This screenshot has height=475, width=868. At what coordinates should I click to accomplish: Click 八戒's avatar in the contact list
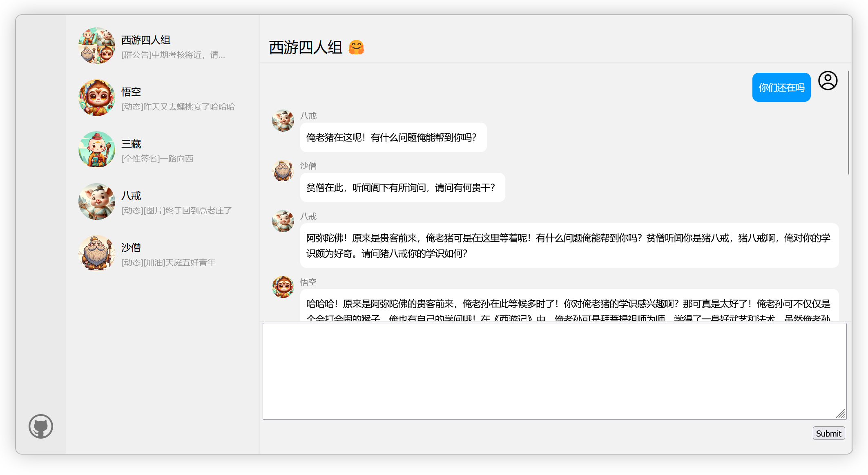pyautogui.click(x=97, y=202)
